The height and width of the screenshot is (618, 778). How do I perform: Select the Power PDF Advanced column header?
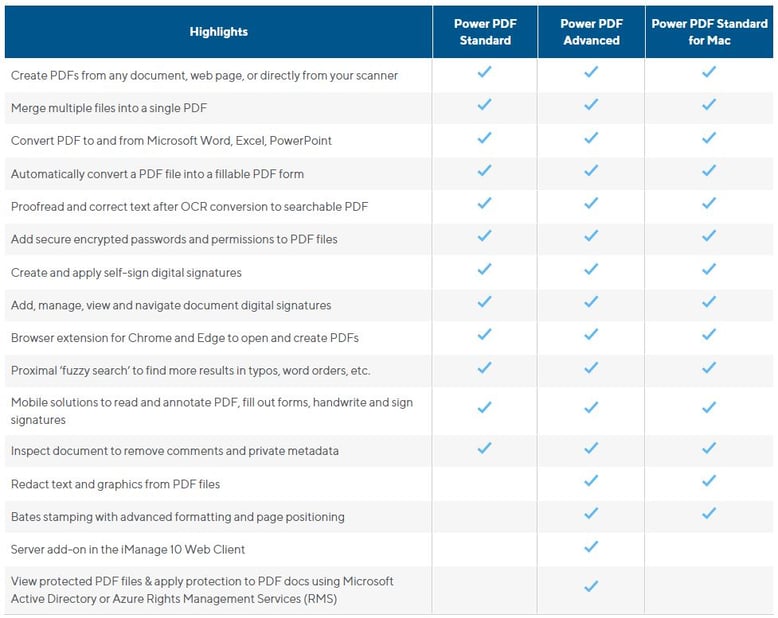pyautogui.click(x=591, y=32)
